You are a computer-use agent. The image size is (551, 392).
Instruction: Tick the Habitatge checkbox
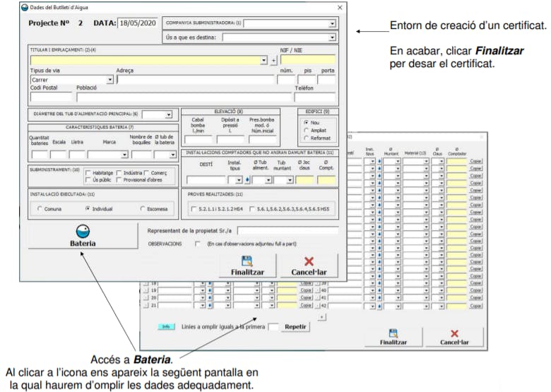click(x=88, y=173)
